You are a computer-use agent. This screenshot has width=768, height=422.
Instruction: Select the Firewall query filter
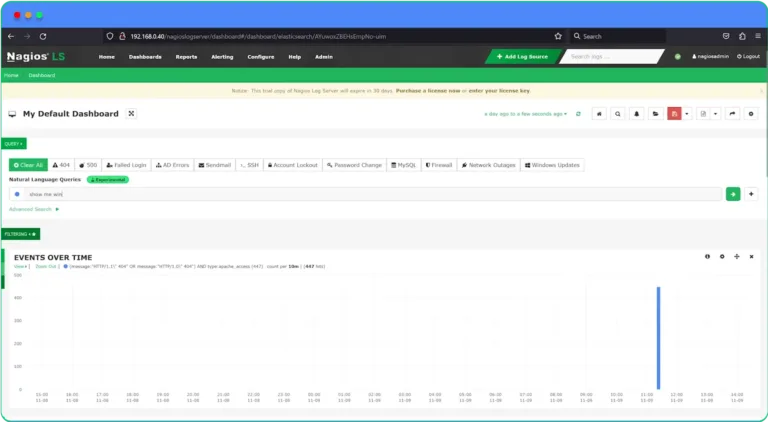click(x=439, y=165)
